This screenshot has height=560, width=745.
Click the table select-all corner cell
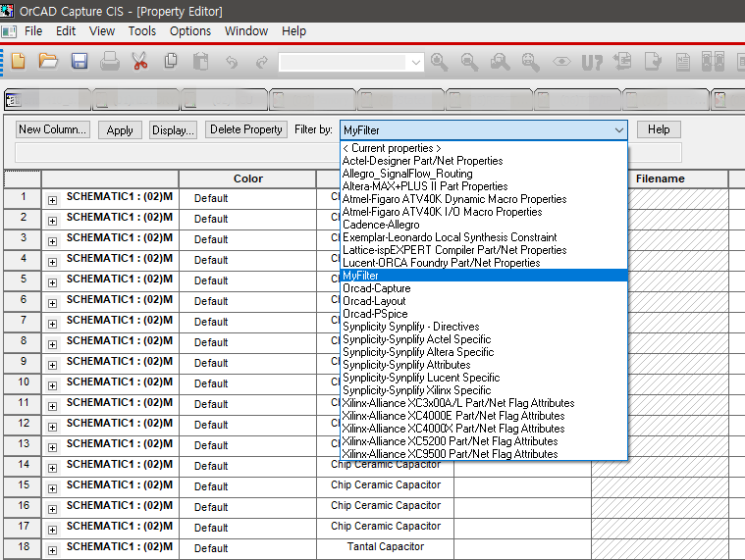point(23,178)
